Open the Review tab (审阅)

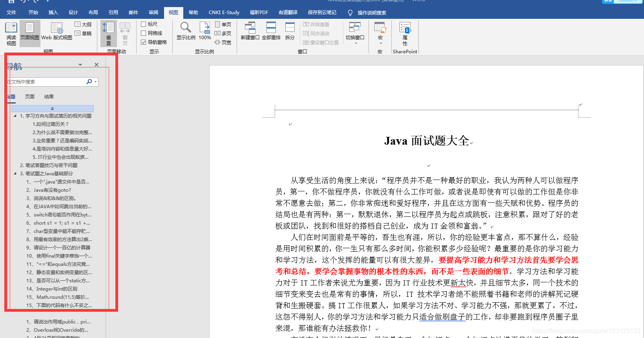153,13
